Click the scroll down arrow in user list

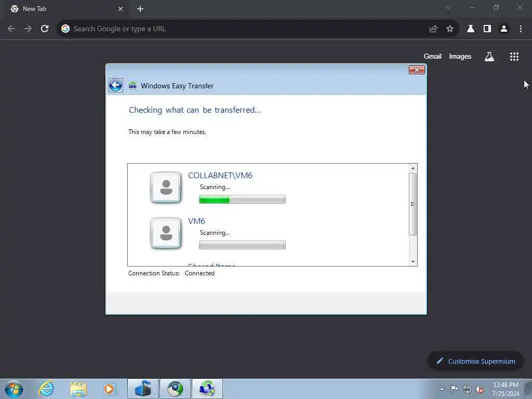(x=413, y=262)
